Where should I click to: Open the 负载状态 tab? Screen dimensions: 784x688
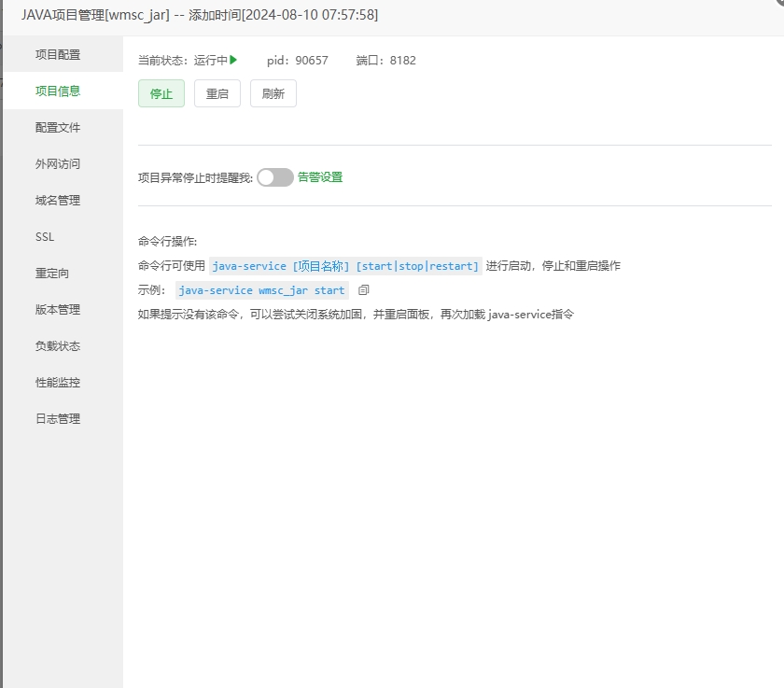63,346
